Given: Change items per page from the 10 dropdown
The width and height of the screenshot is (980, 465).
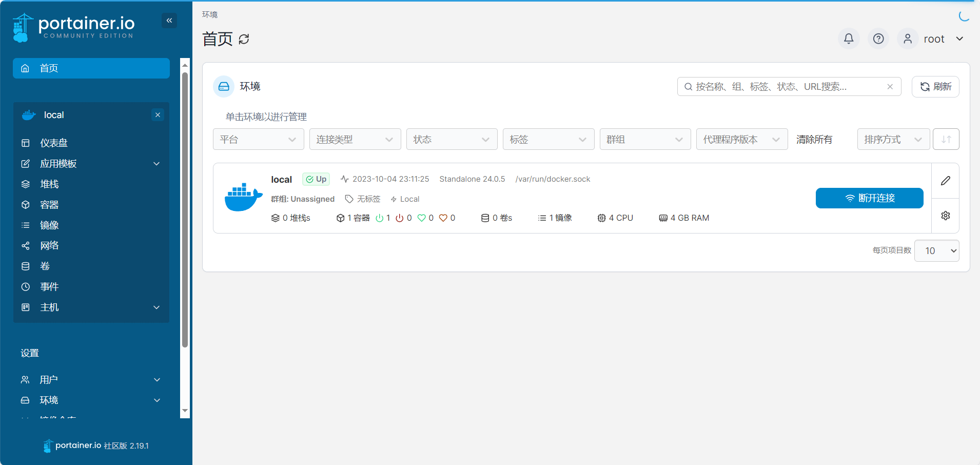Looking at the screenshot, I should 936,250.
